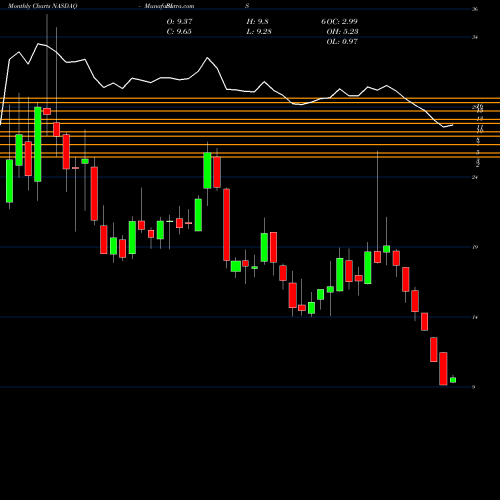The image size is (500, 500).
Task: Click the most recent small green candlestick
Action: pyautogui.click(x=453, y=380)
